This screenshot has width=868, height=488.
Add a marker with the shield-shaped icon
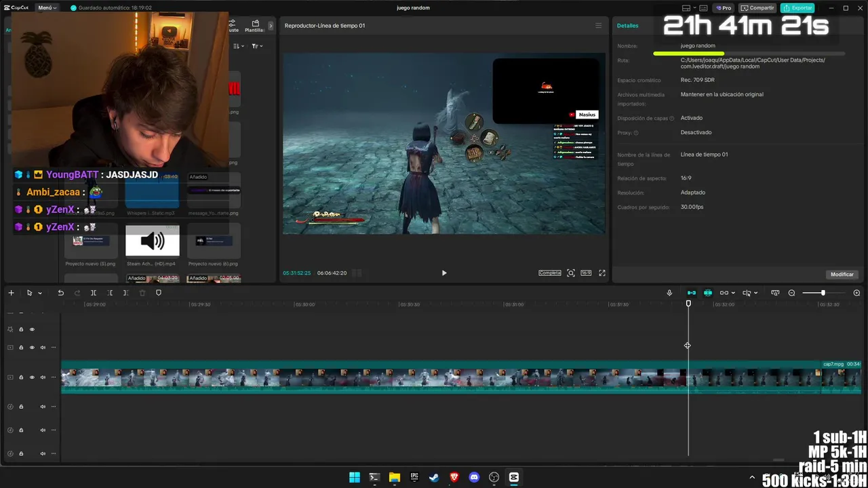159,293
